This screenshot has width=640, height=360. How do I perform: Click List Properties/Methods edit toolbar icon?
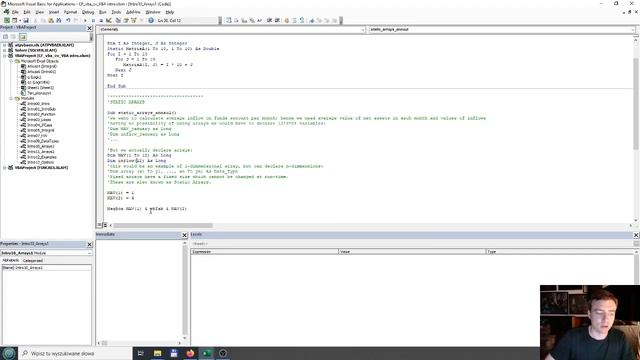tap(229, 20)
